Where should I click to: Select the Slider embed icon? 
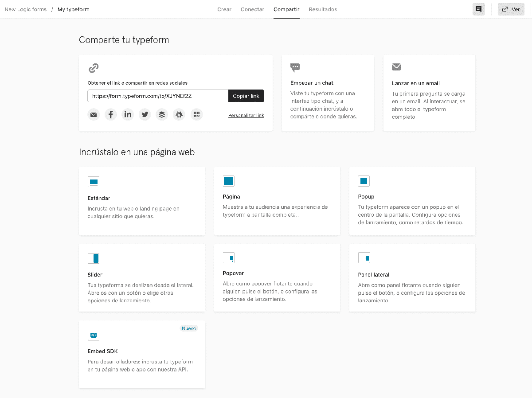(94, 258)
